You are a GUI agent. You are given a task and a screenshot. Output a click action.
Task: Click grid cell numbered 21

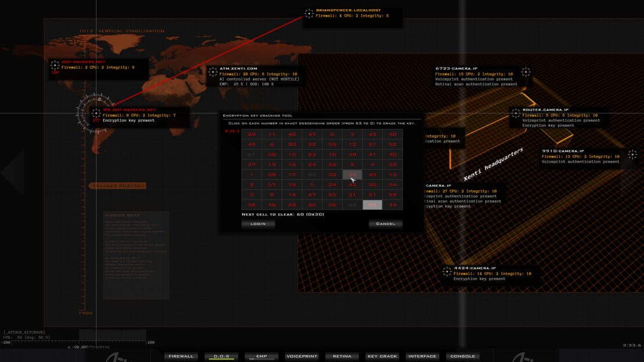372,144
